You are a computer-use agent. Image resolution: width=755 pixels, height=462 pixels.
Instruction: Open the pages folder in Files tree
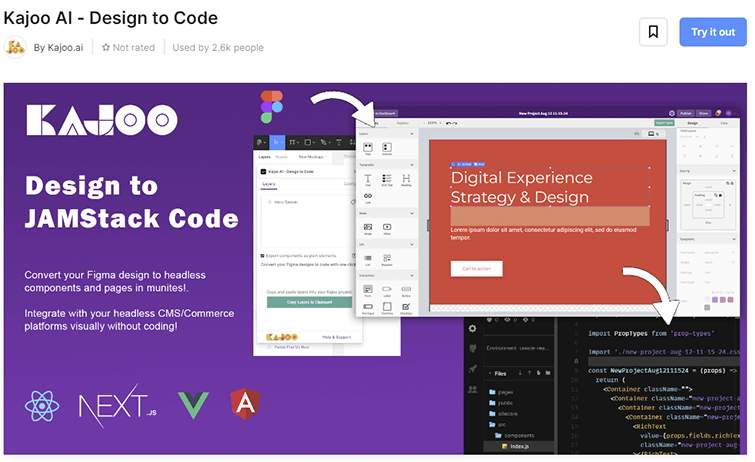coord(501,392)
